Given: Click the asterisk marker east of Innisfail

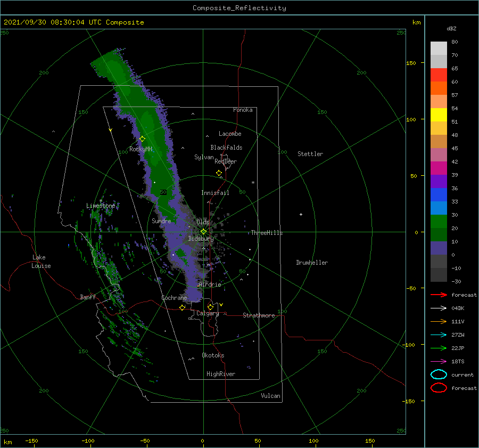Looking at the screenshot, I should 253,183.
